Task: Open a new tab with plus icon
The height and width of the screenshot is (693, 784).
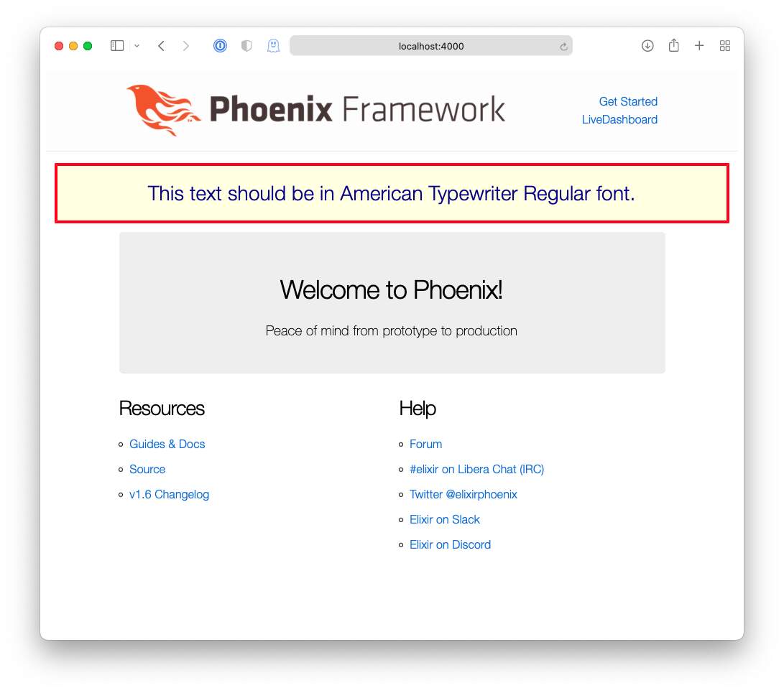Action: [699, 46]
